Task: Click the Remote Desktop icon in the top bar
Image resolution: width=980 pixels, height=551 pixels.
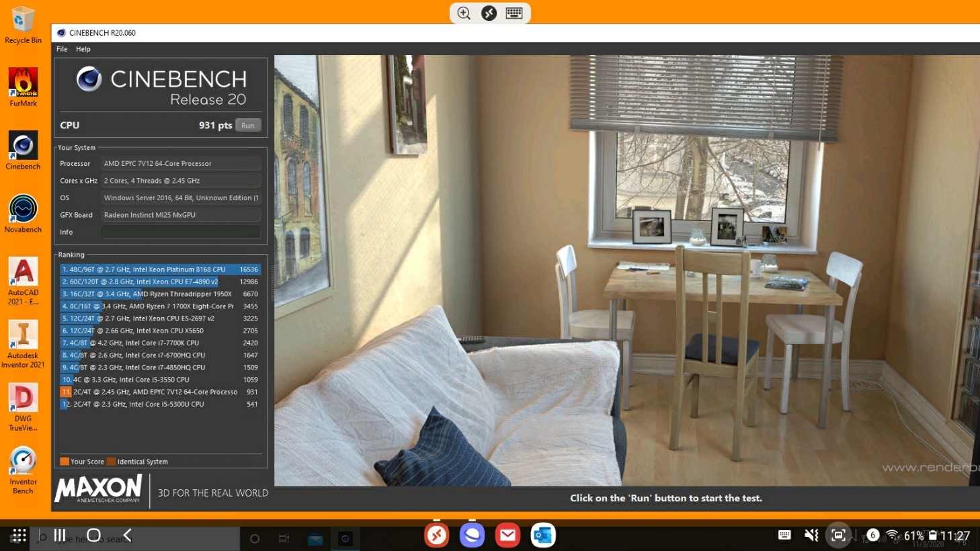Action: [489, 13]
